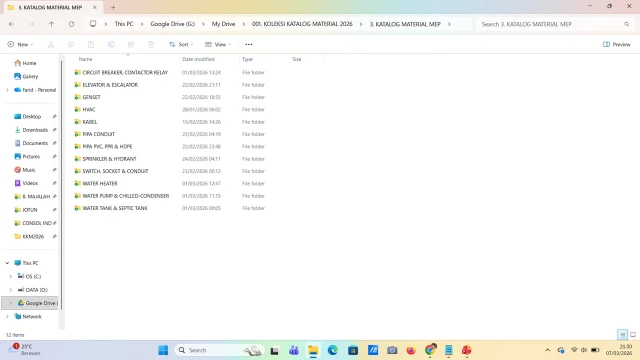Open the PC icon in address bar
640x360 pixels.
(x=93, y=24)
